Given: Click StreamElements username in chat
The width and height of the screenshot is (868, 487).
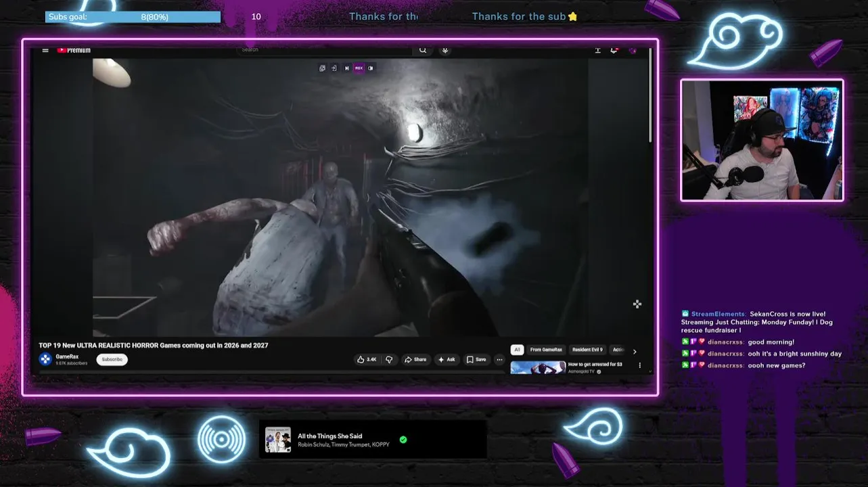Looking at the screenshot, I should coord(718,314).
